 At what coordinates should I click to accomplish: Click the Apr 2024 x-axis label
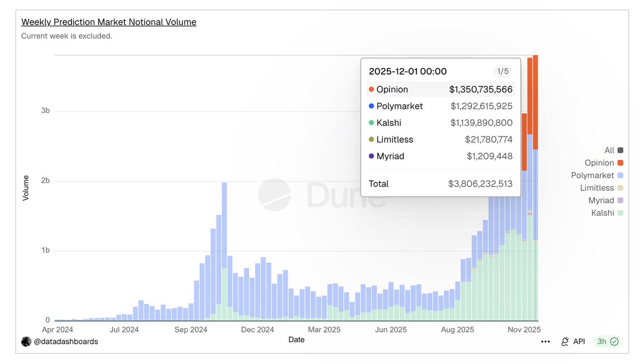pos(58,330)
